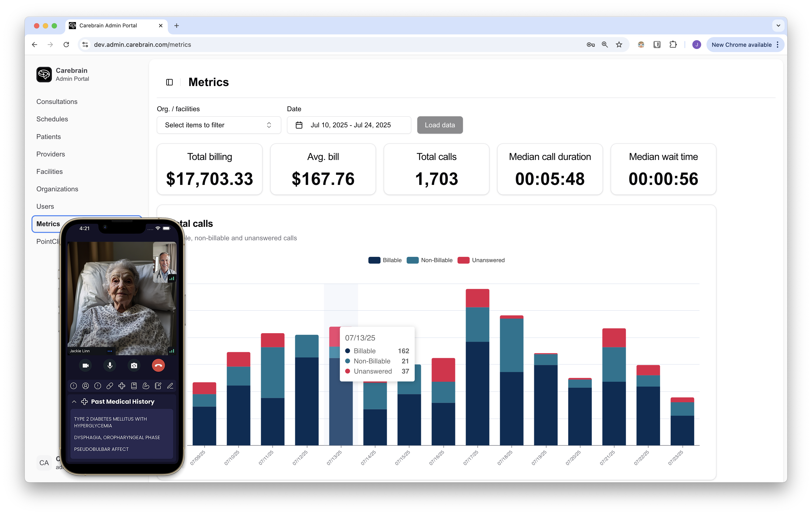Toggle the Billable legend swatch

pos(374,260)
